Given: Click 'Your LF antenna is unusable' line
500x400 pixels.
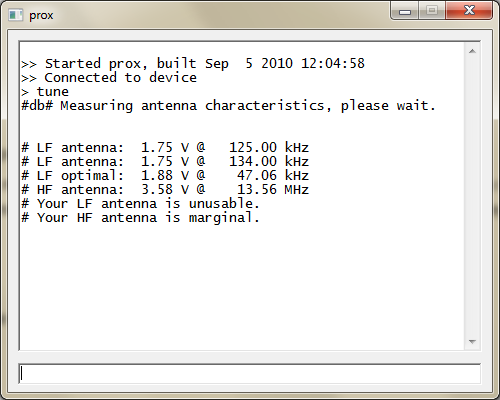Looking at the screenshot, I should tap(140, 204).
